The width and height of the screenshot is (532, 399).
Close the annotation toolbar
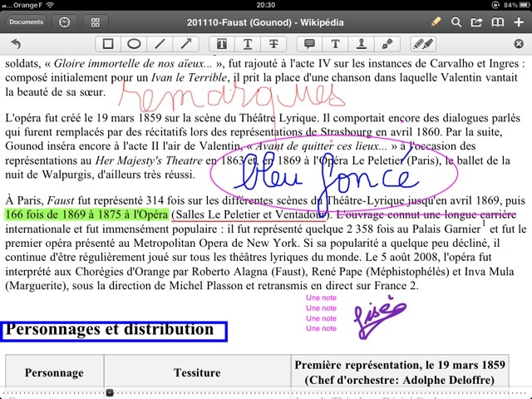[519, 43]
